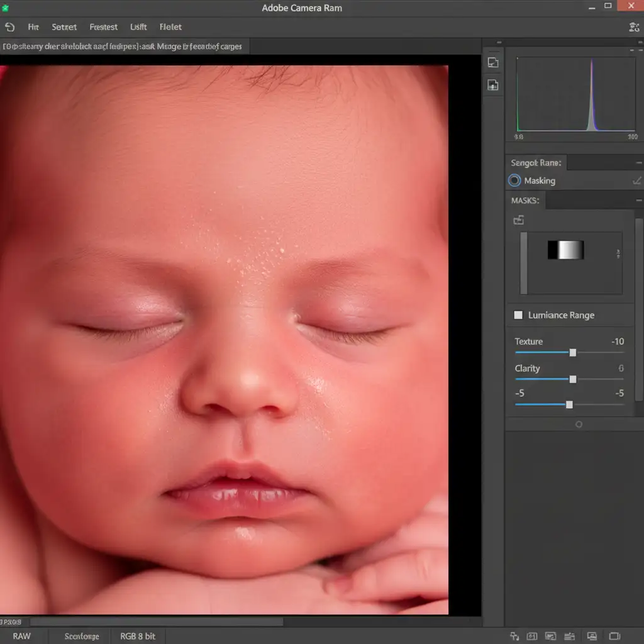Click the RAW button in the status bar
The height and width of the screenshot is (644, 644).
pos(21,636)
